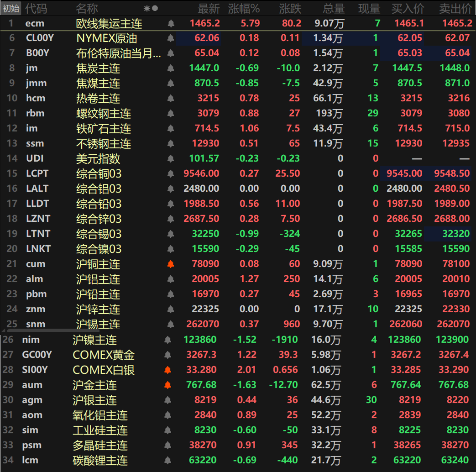Click the code CL00Y
Screen dimensions: 476x472
40,38
